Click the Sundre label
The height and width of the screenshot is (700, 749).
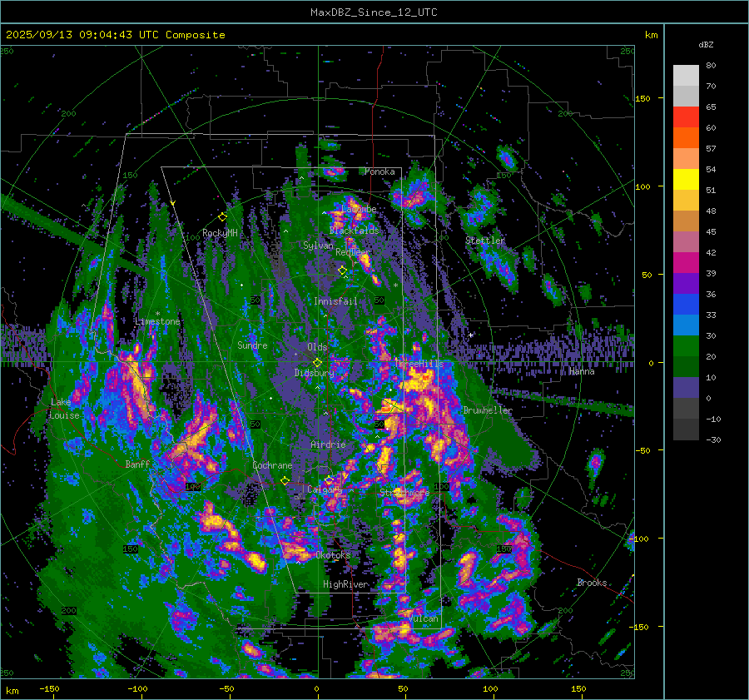pos(252,345)
